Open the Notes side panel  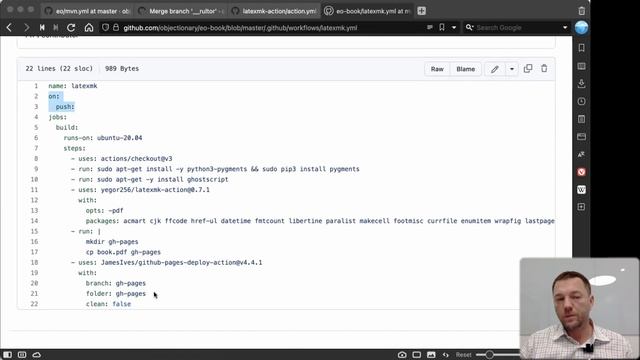(x=582, y=119)
